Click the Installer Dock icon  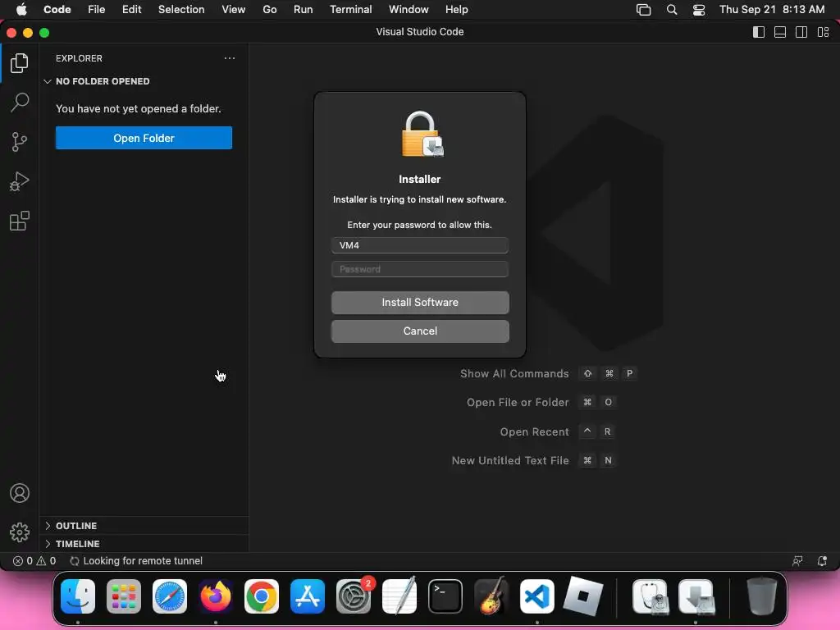pos(696,596)
